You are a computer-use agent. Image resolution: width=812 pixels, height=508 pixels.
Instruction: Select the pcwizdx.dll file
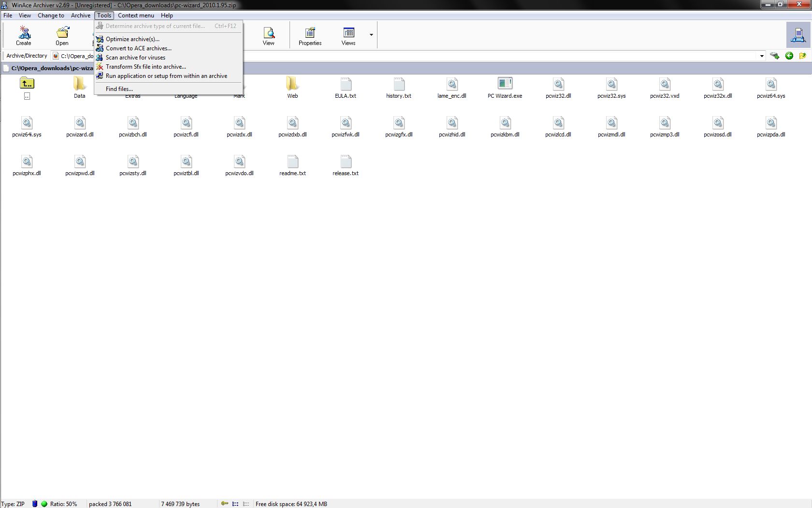pos(239,127)
